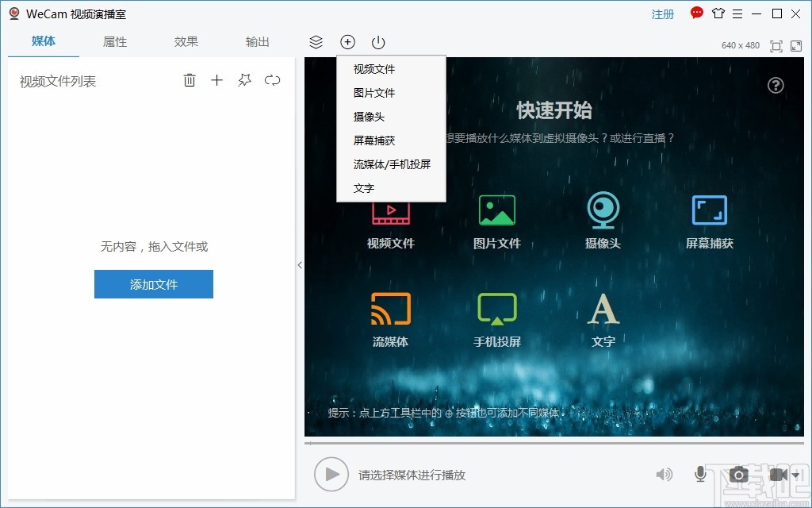Image resolution: width=812 pixels, height=508 pixels.
Task: Select 文字 in the dropdown menu
Action: click(x=391, y=188)
